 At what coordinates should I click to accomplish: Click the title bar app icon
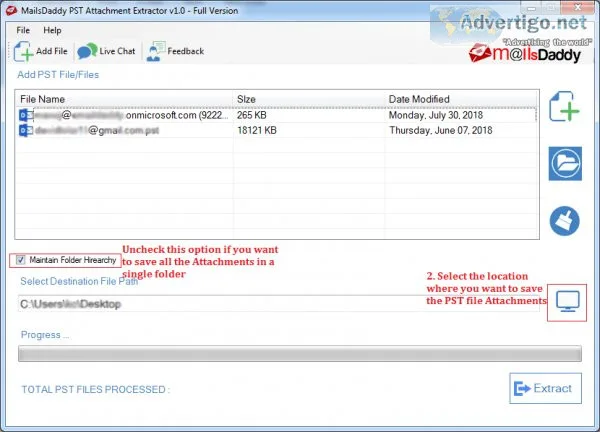[x=11, y=10]
